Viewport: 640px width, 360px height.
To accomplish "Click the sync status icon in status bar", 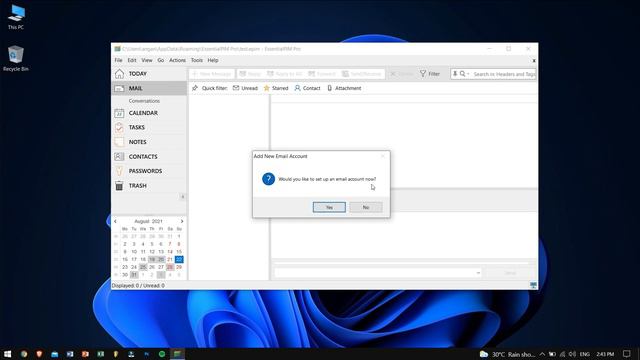I will (x=533, y=285).
